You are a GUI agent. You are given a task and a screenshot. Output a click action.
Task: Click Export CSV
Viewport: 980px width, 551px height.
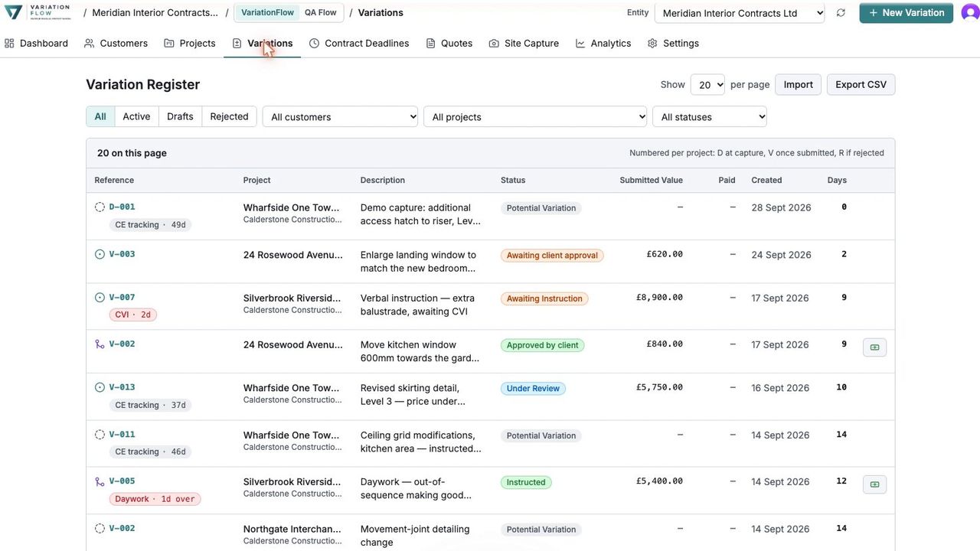(861, 85)
